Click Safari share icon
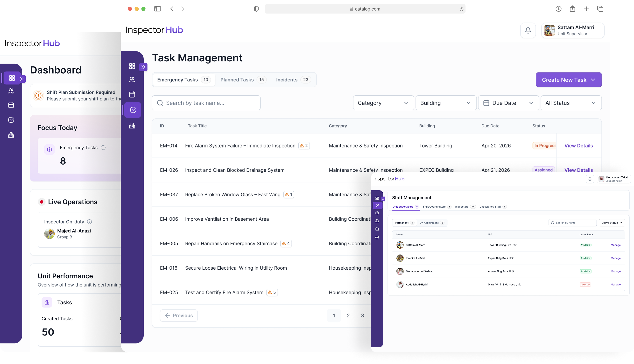The height and width of the screenshot is (364, 634). coord(572,9)
